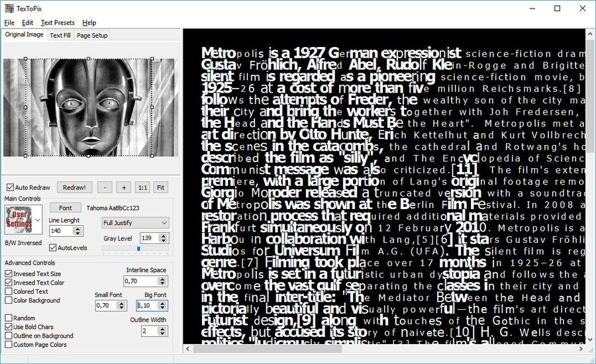Click the preview scroll right arrow
This screenshot has height=364, width=596.
coord(581,348)
